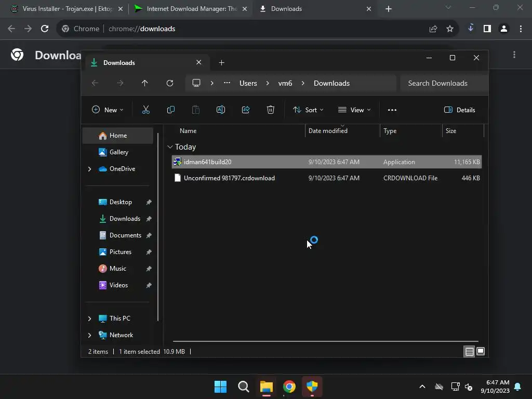Expand the address bar ellipsis breadcrumb
This screenshot has height=399, width=532.
coord(227,83)
